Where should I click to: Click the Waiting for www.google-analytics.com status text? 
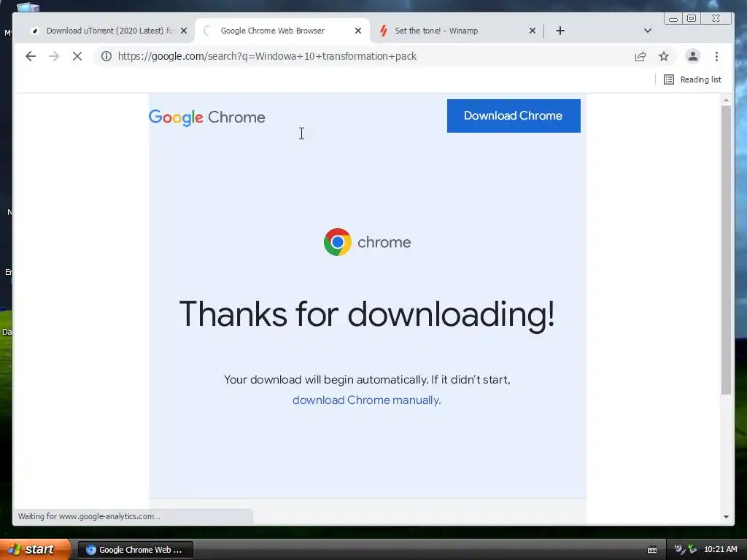pyautogui.click(x=89, y=516)
